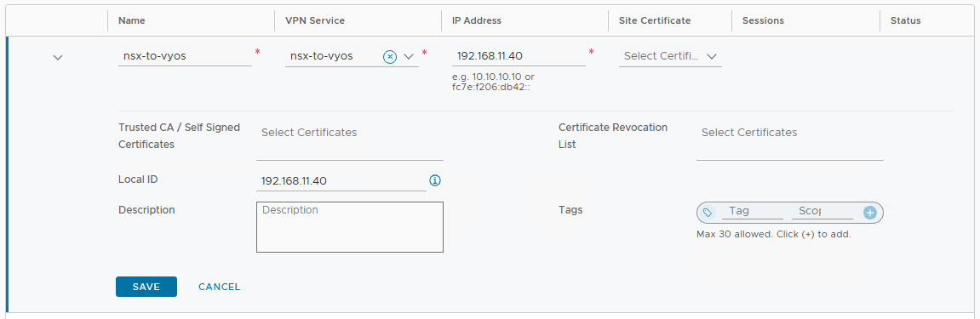Screen dimensions: 980x319
Task: Click the Name input field nsx-to-vyos
Action: click(185, 56)
